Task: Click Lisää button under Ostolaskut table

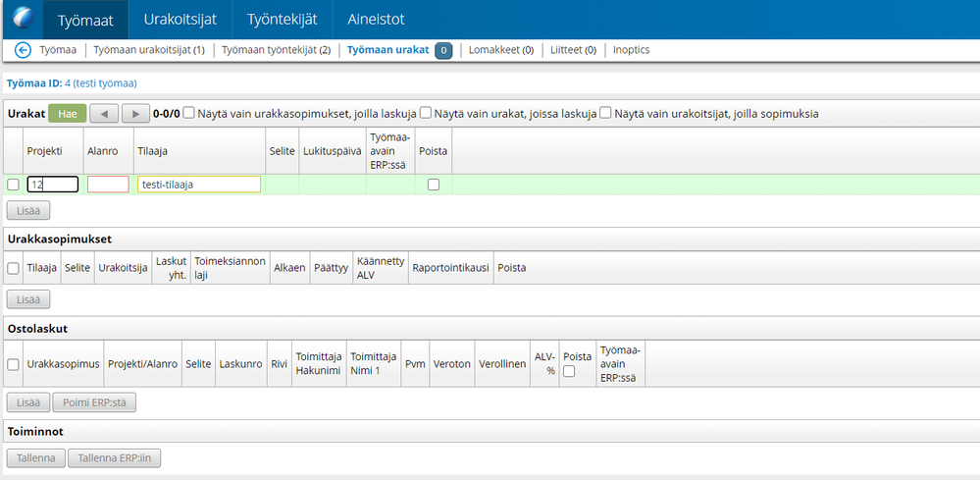Action: (28, 403)
